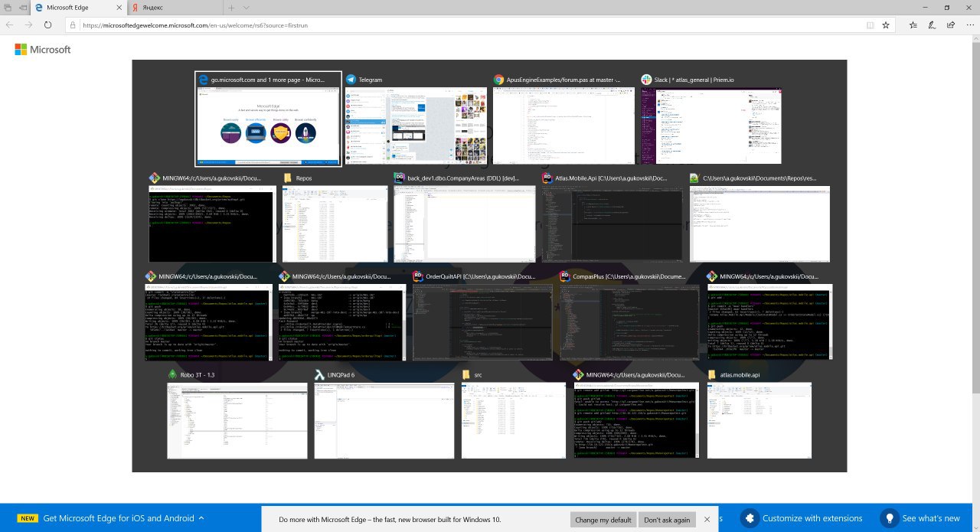
Task: Click the 'Don't ask again' button
Action: (667, 519)
